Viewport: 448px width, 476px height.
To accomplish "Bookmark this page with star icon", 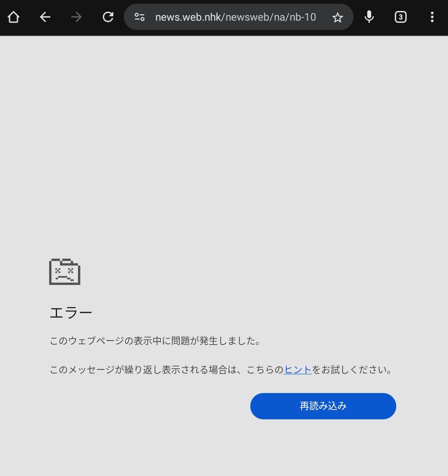I will 338,17.
